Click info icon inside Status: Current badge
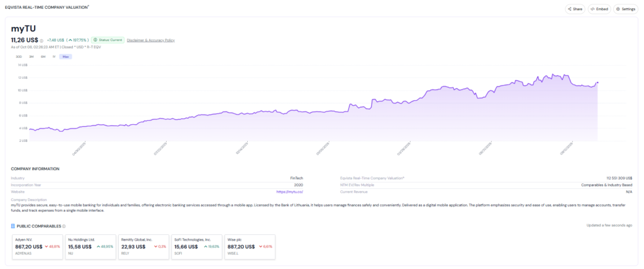Viewport: 644px width, 269px height. [x=96, y=40]
